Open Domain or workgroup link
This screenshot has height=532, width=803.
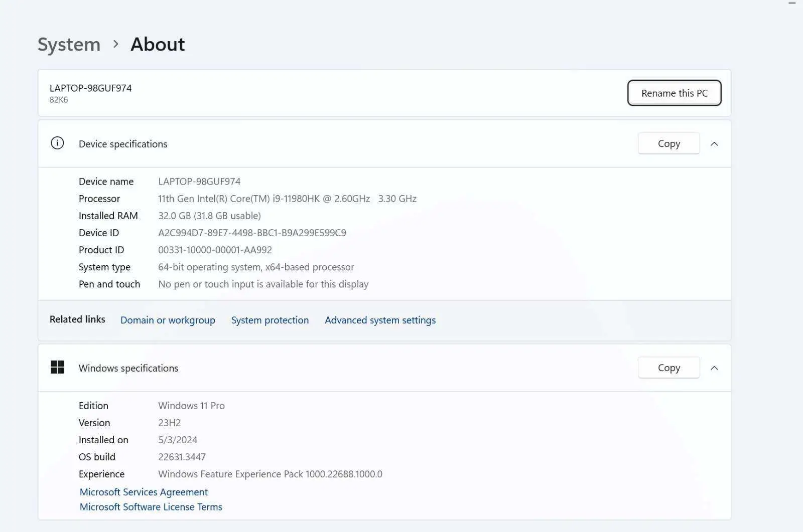tap(168, 320)
